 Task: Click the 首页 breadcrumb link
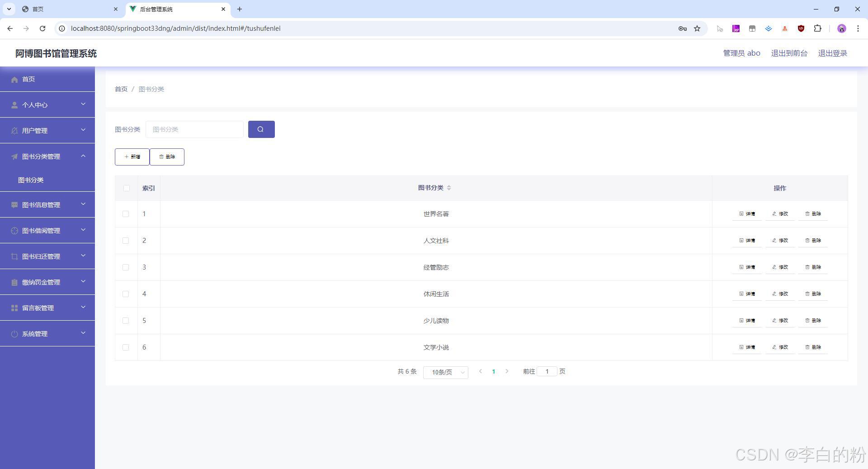(x=121, y=89)
